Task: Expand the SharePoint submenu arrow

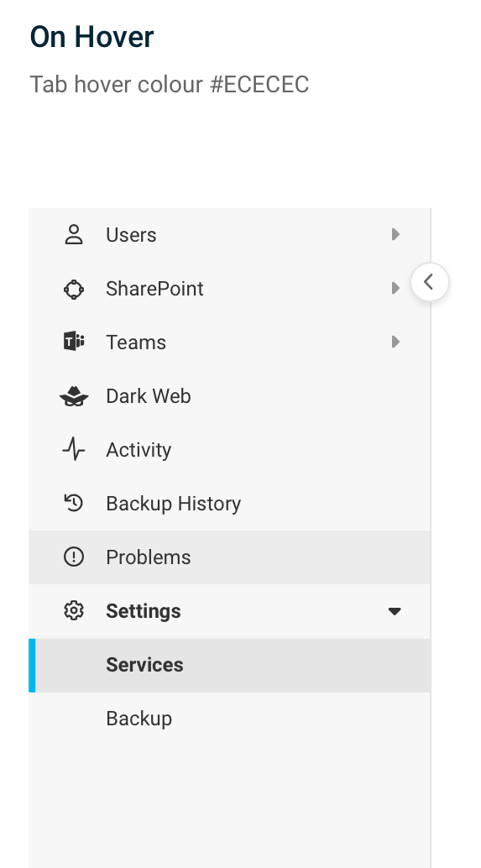Action: pos(395,289)
